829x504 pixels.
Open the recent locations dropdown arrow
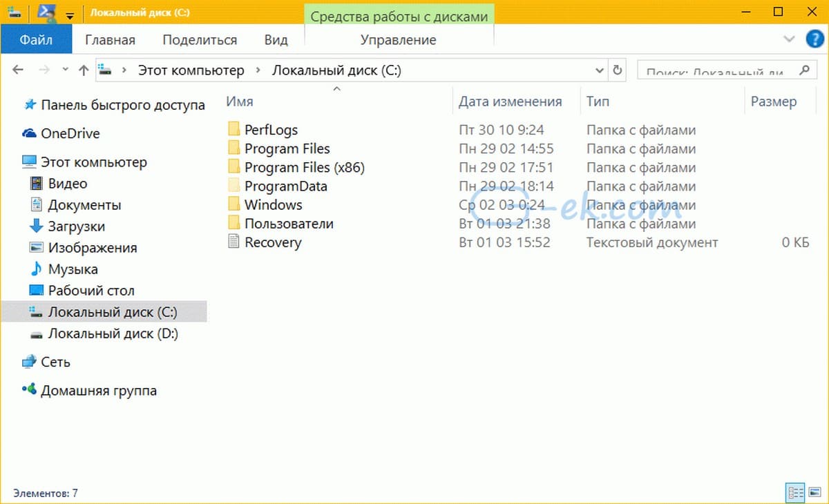coord(66,70)
